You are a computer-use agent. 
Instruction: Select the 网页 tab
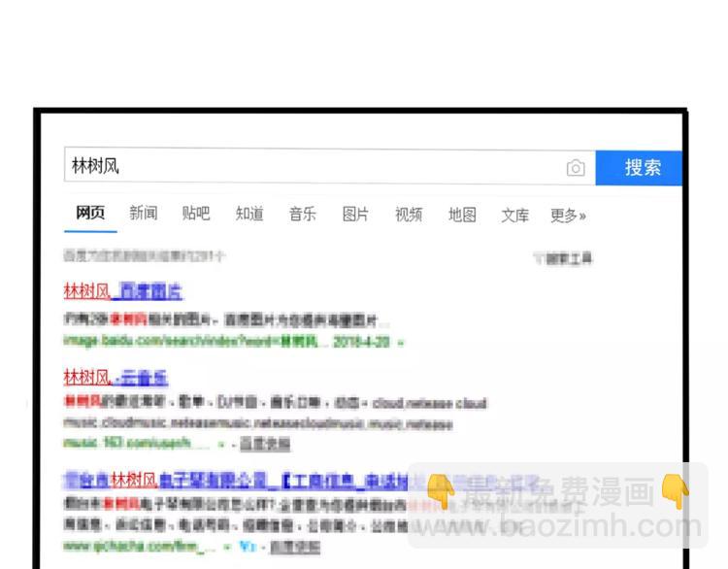(x=90, y=213)
